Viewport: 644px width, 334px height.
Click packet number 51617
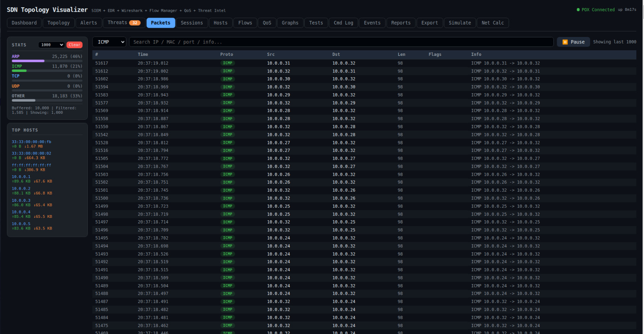102,63
